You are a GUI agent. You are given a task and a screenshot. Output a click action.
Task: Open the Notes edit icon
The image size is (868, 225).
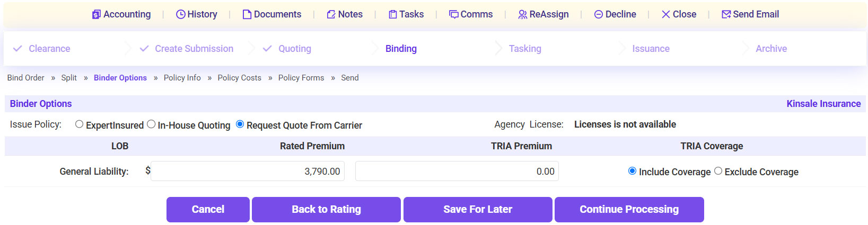click(331, 14)
